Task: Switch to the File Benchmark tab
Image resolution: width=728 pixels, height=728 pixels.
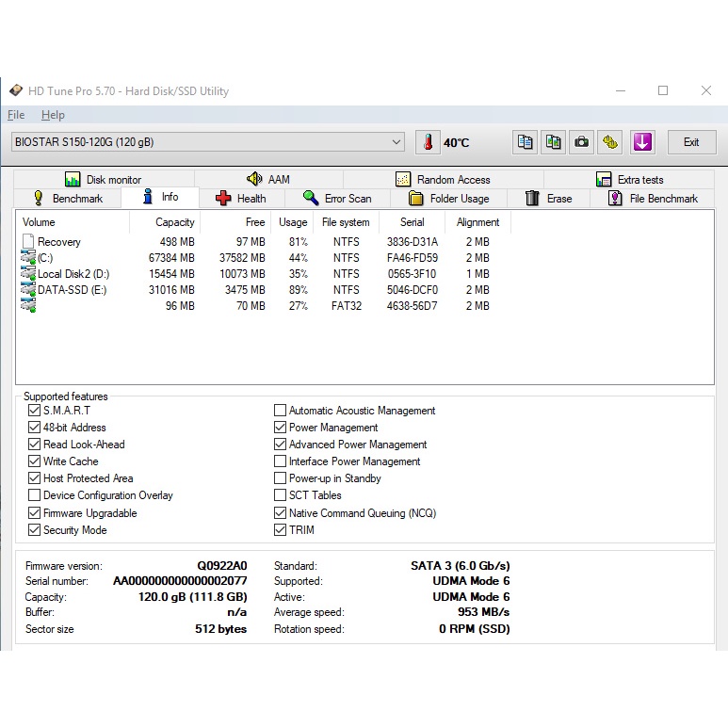Action: pyautogui.click(x=653, y=199)
